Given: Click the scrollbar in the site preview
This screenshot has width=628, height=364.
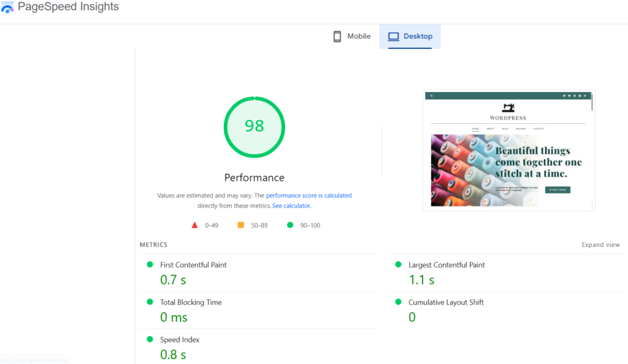Looking at the screenshot, I should click(592, 102).
